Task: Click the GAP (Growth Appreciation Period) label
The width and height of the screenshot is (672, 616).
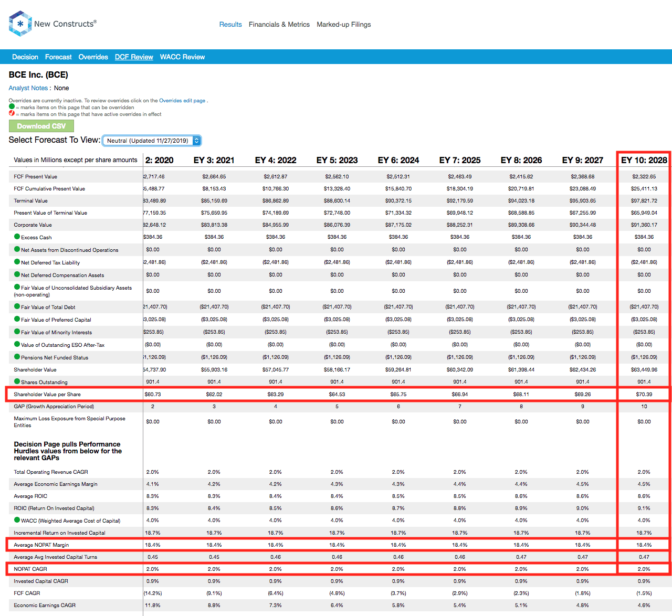Action: 54,406
